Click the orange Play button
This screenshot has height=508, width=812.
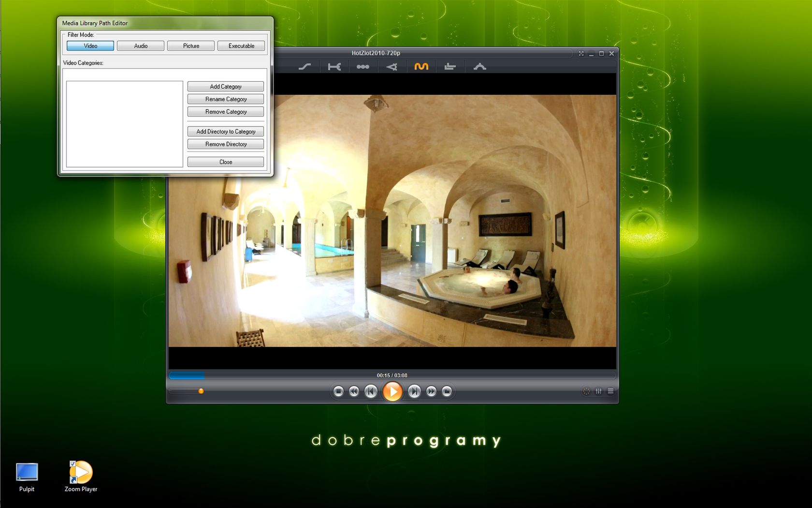tap(392, 391)
